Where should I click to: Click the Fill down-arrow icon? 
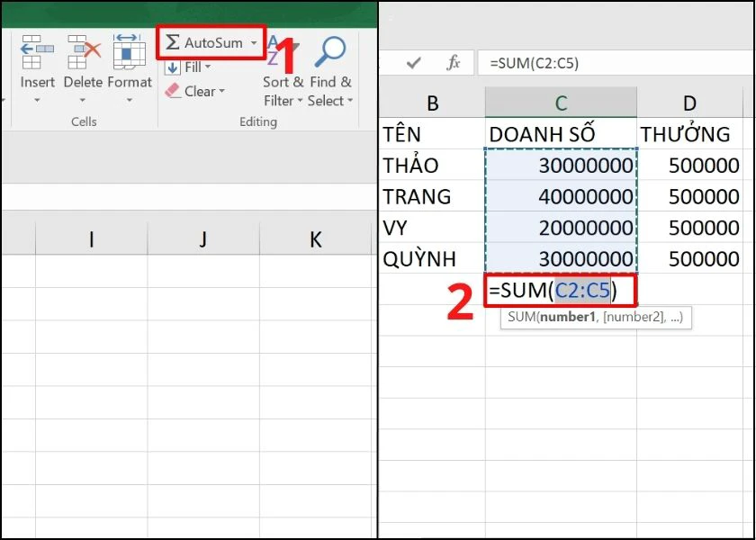tap(173, 67)
